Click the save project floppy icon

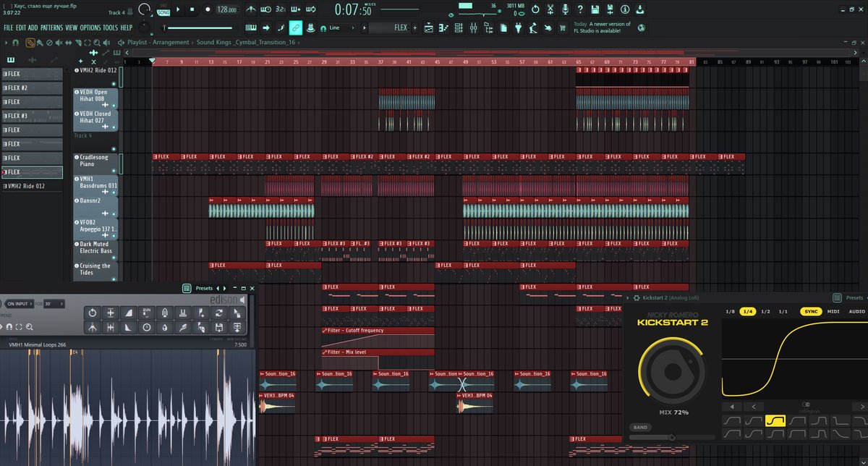click(x=595, y=9)
